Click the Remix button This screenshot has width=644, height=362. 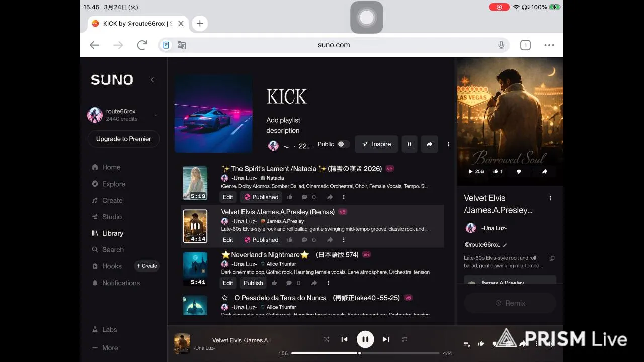point(510,303)
